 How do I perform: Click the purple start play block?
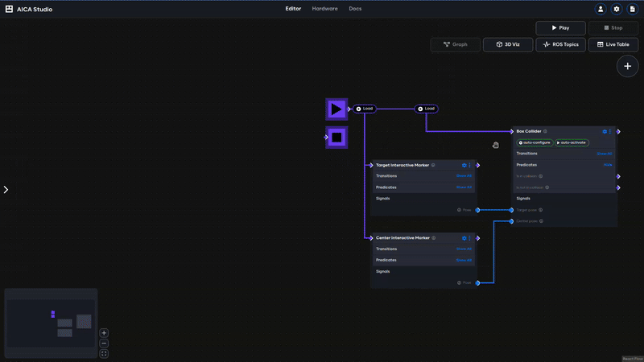pos(336,109)
